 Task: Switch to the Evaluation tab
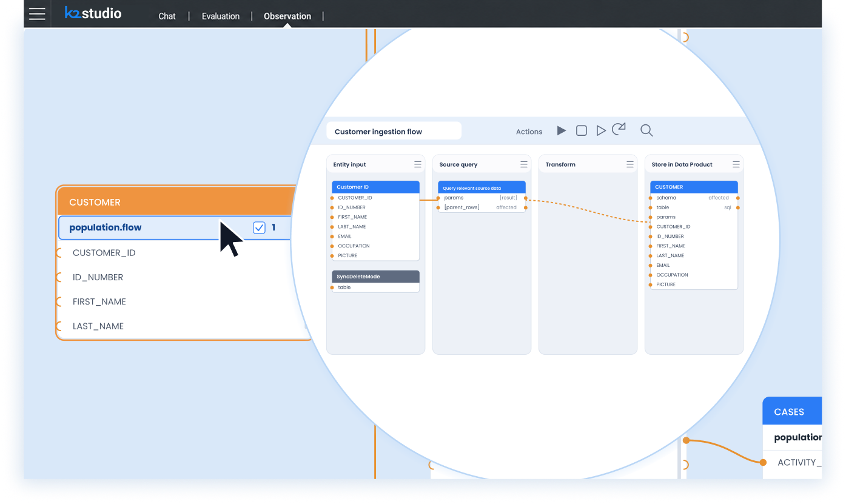(x=221, y=16)
